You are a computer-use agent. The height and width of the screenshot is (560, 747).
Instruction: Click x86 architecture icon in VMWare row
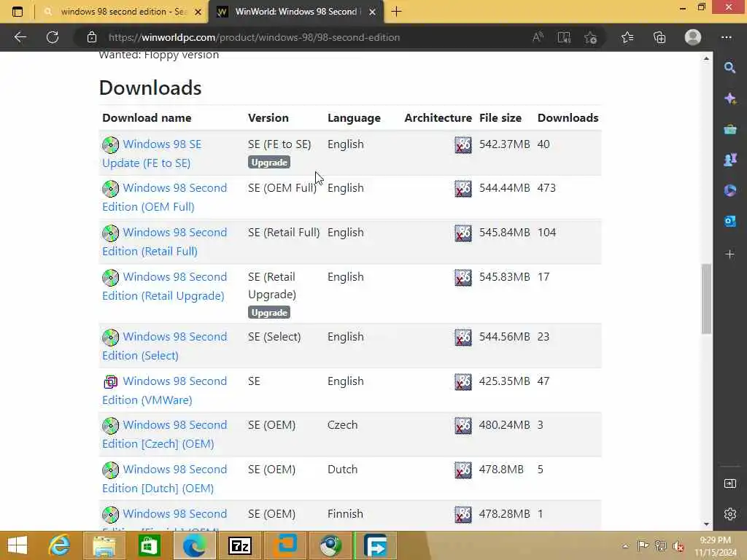(x=463, y=382)
